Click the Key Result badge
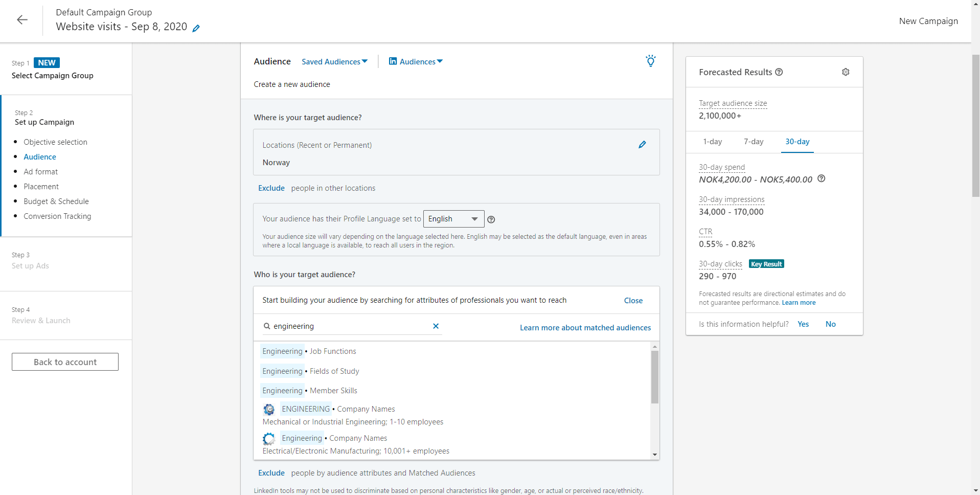Image resolution: width=980 pixels, height=495 pixels. 766,264
